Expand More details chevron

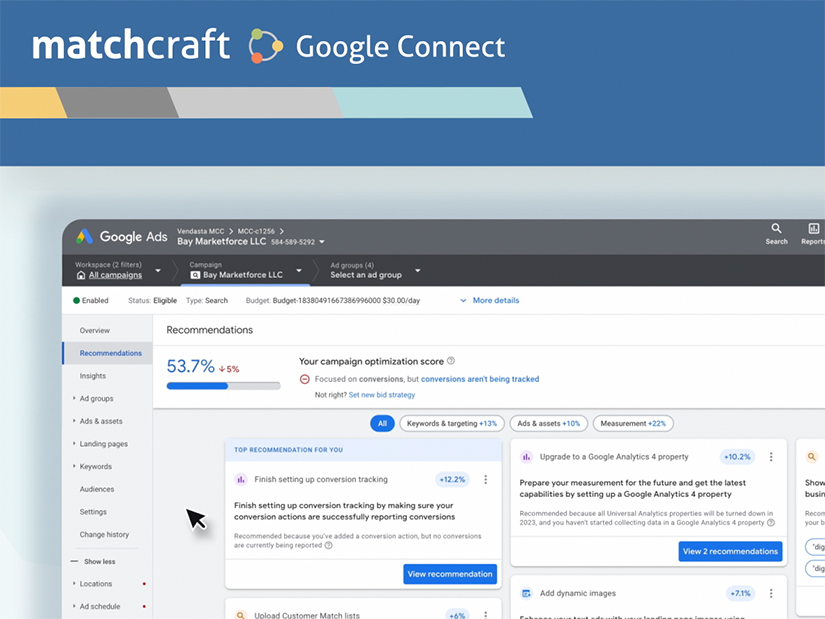[463, 301]
